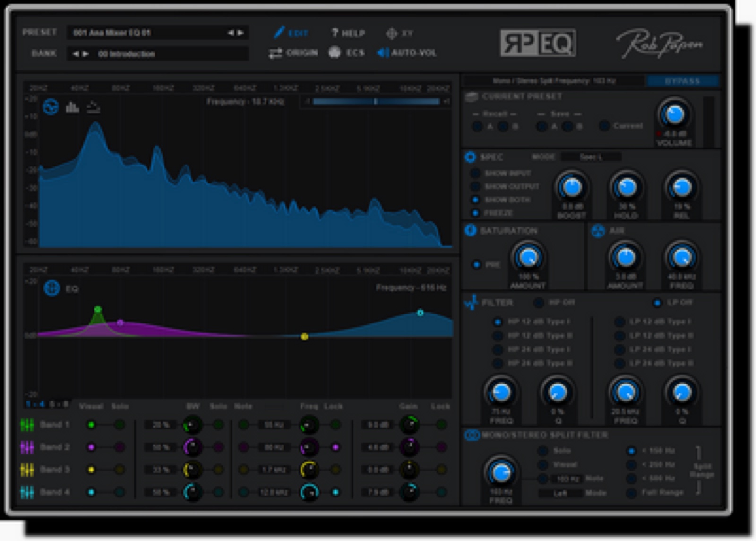
Task: Click the Band 1 green sliders icon
Action: pyautogui.click(x=27, y=425)
